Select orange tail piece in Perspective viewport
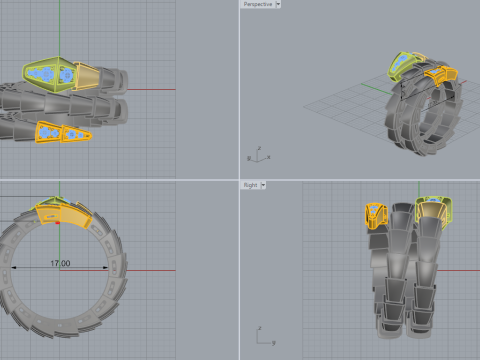The image size is (480, 360). 441,75
